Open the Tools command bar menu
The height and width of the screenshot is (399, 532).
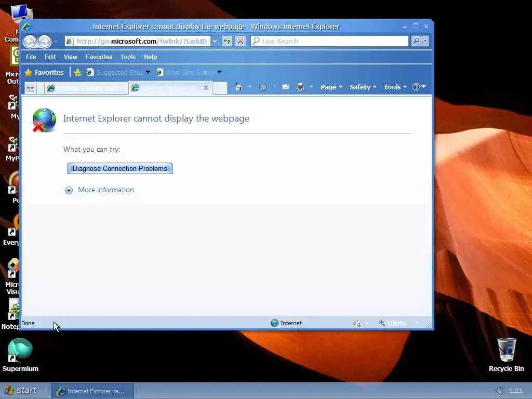click(395, 87)
